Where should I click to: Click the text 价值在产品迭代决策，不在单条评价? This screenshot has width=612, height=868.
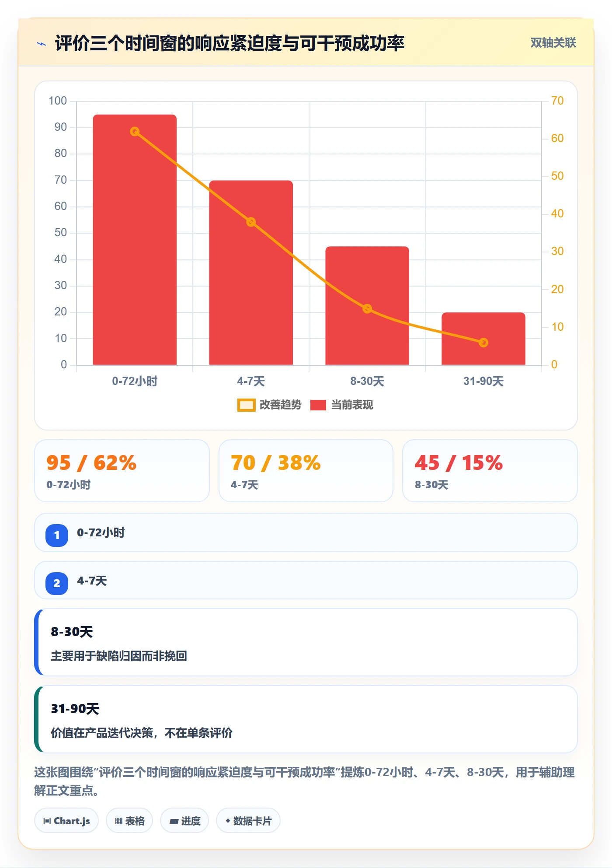pyautogui.click(x=142, y=733)
